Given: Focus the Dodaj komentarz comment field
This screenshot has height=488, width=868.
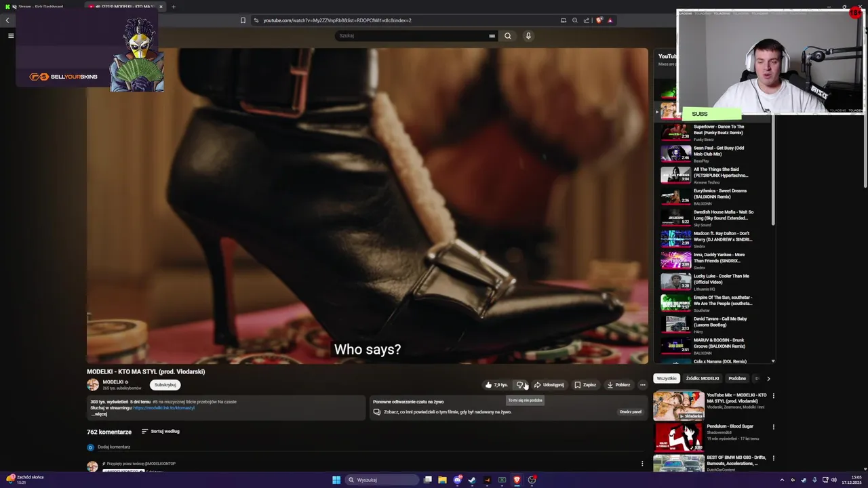Looking at the screenshot, I should (114, 447).
